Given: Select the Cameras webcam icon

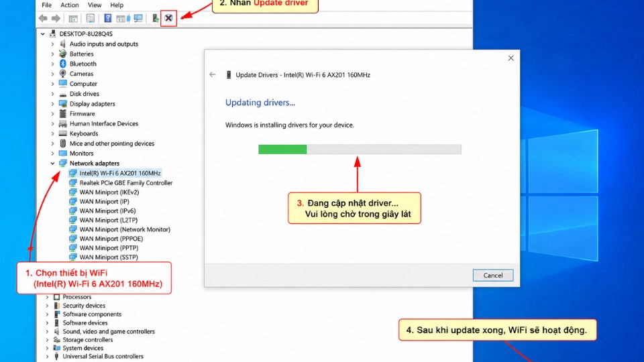Looking at the screenshot, I should 63,74.
